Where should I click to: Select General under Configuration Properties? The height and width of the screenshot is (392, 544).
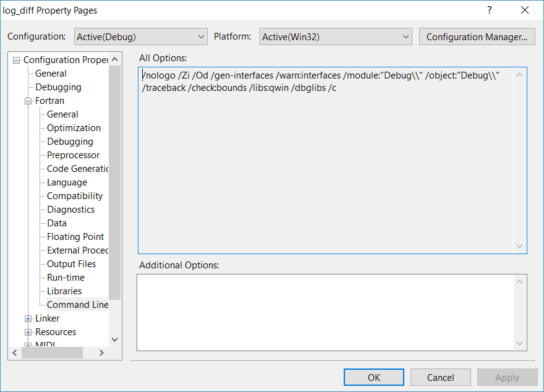point(51,74)
